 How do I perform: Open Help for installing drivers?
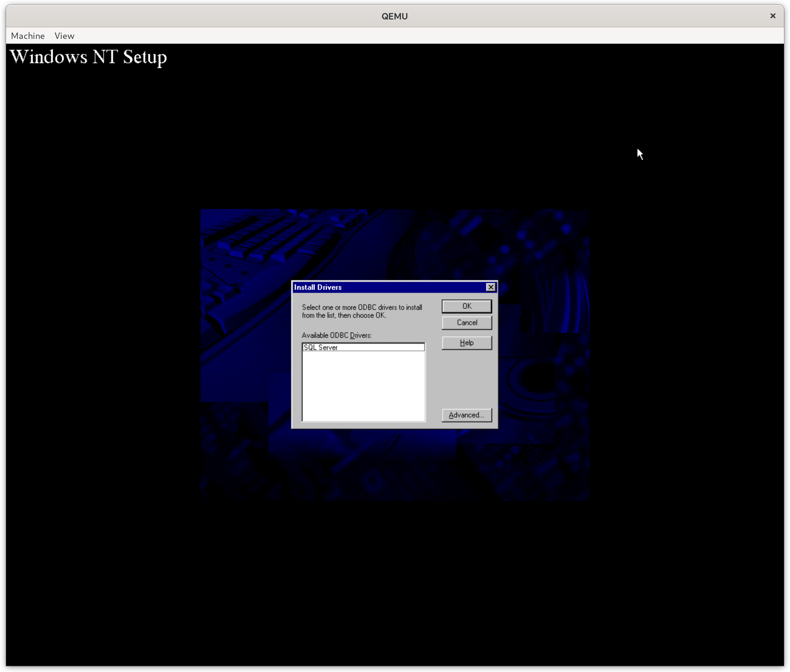467,343
